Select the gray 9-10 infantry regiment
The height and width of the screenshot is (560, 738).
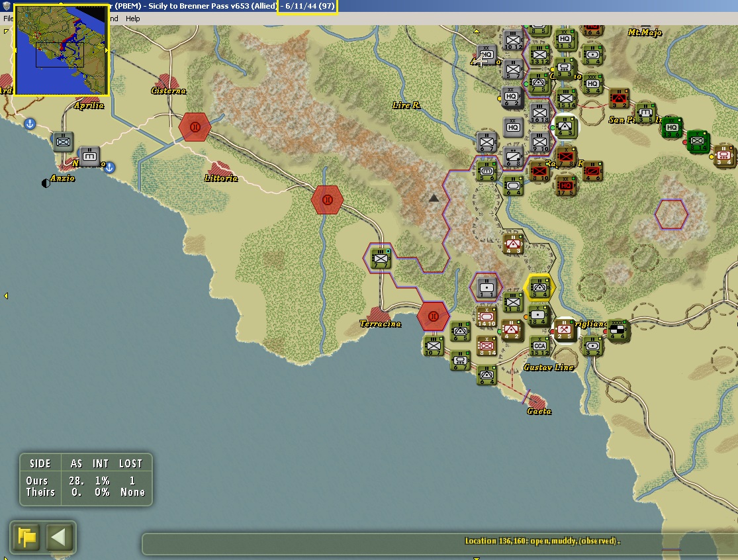[539, 142]
